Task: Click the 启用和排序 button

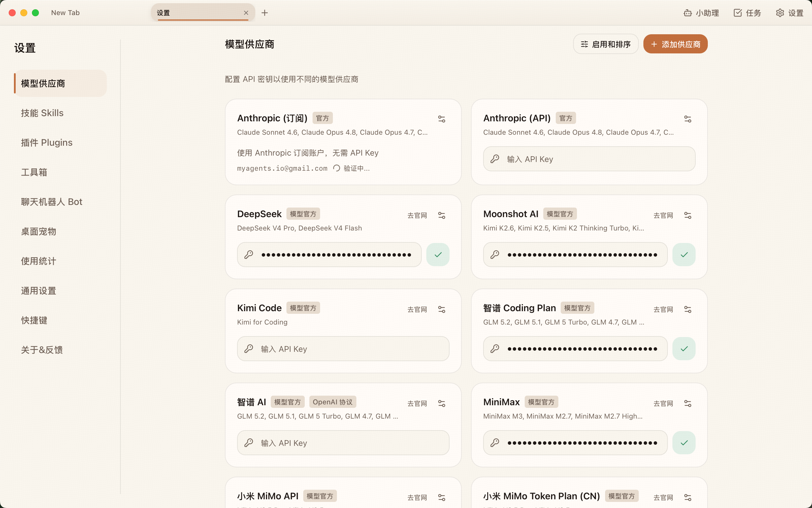Action: point(605,44)
